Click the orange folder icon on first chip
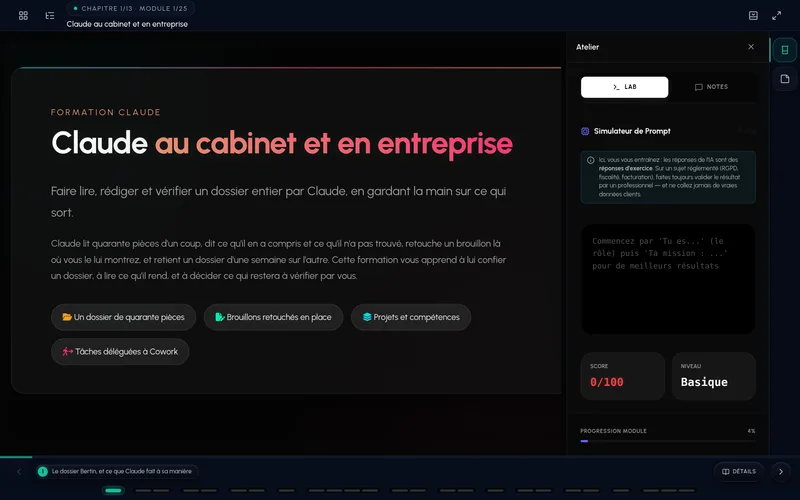This screenshot has width=800, height=500. point(67,317)
